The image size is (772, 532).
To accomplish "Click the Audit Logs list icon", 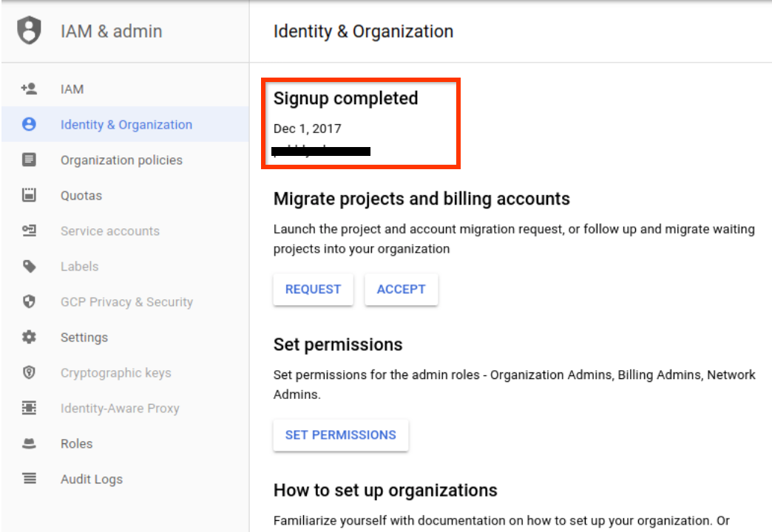I will 28,479.
